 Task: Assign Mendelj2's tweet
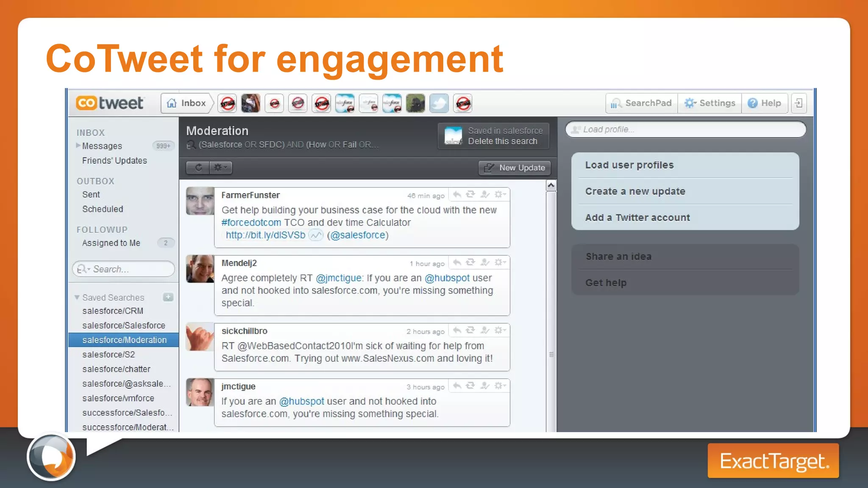[x=485, y=262]
